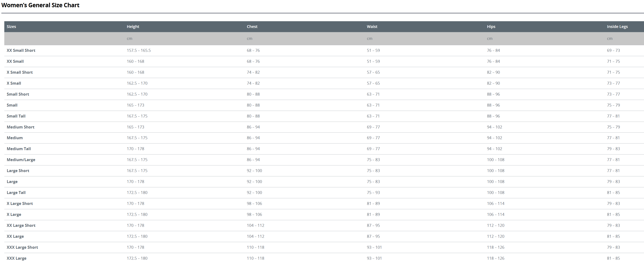The image size is (644, 263).
Task: Click Large Tall waist value 75 – 93
Action: tap(373, 192)
